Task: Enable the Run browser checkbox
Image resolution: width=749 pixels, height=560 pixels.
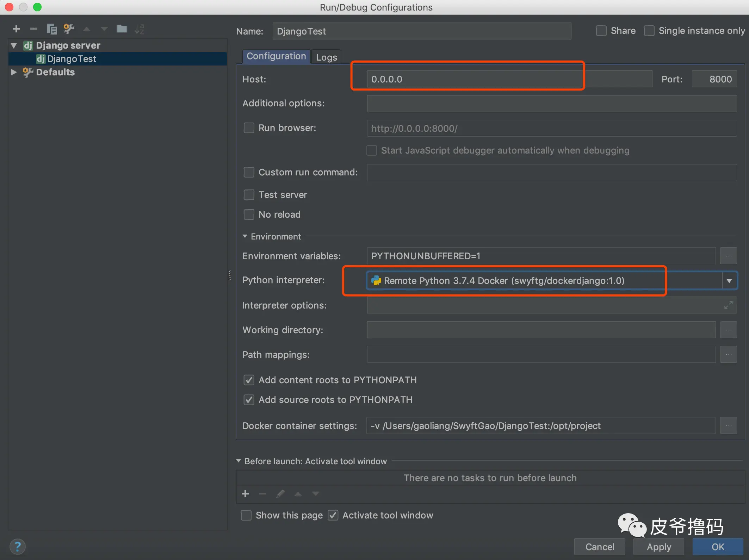Action: pos(249,128)
